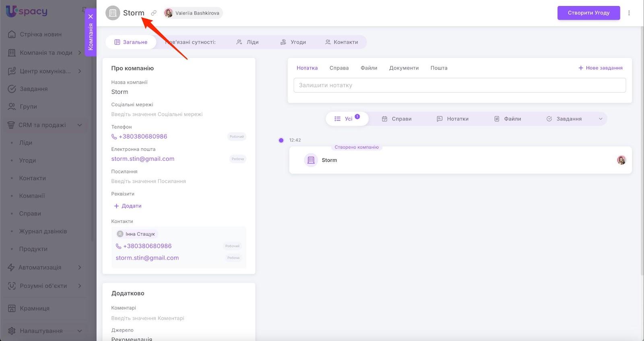Viewport: 644px width, 341px height.
Task: Copy company link via chain icon
Action: pyautogui.click(x=154, y=13)
